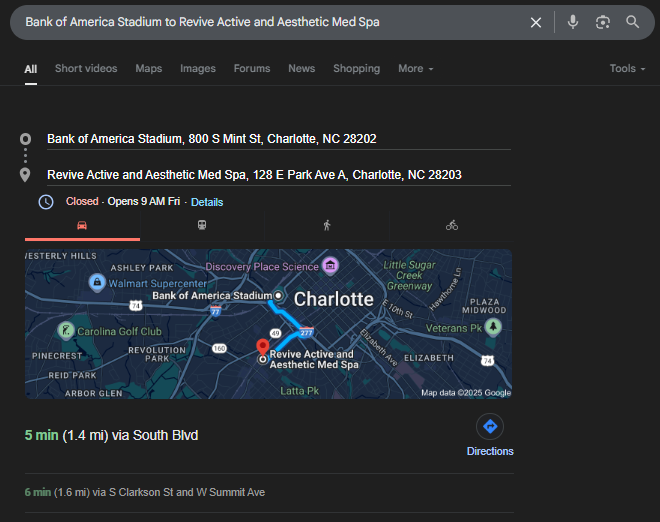
Task: Open the Details hours link
Action: [x=207, y=202]
